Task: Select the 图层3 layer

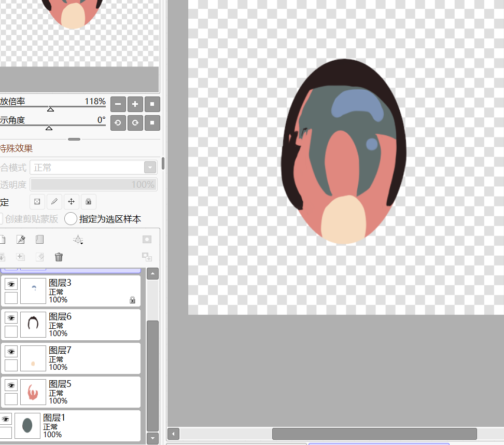Action: (88, 290)
